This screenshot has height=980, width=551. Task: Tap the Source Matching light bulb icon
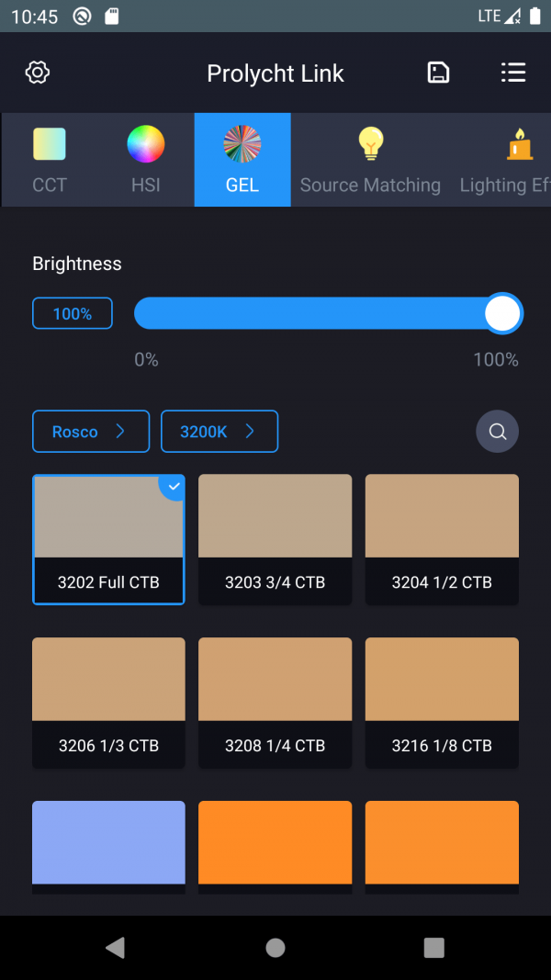click(370, 144)
